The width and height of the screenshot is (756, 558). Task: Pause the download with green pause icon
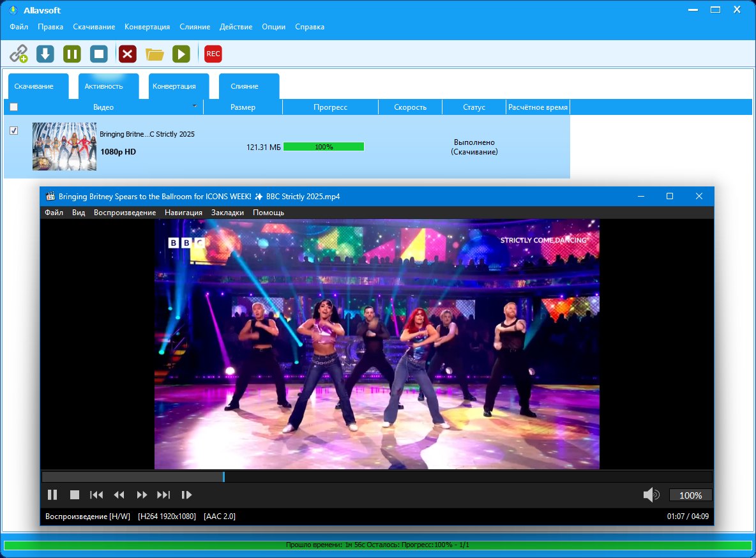(72, 54)
